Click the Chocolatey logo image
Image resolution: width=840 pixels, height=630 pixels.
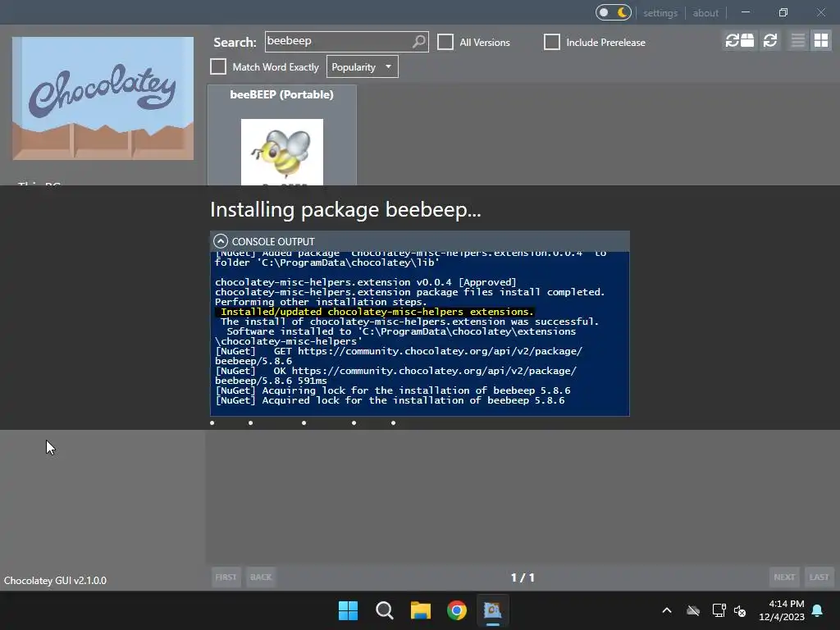(x=103, y=98)
